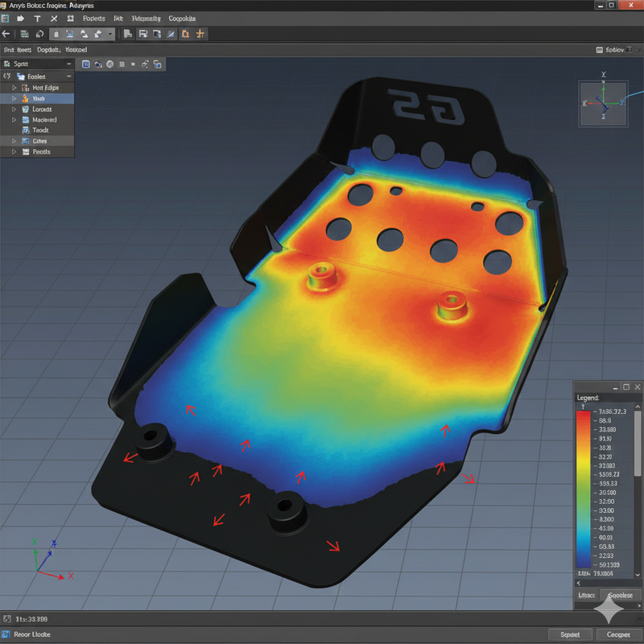The image size is (644, 644).
Task: Click the T text tool in the top toolbar
Action: coord(37,18)
